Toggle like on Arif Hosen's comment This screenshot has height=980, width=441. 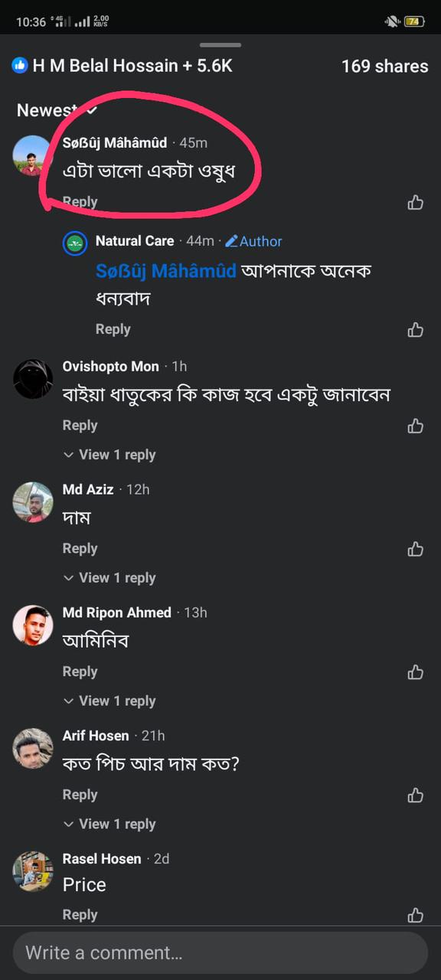click(x=415, y=795)
